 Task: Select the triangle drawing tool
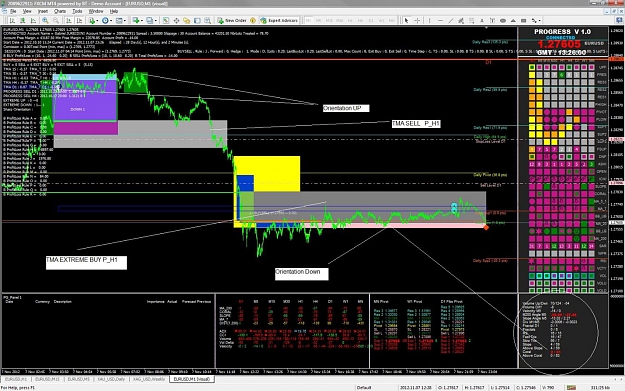(513, 20)
